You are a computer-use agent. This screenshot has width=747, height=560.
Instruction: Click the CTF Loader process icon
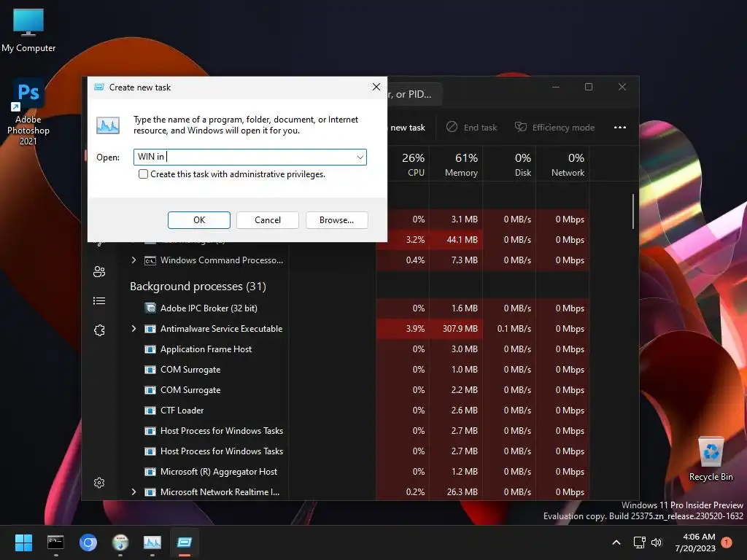coord(150,411)
